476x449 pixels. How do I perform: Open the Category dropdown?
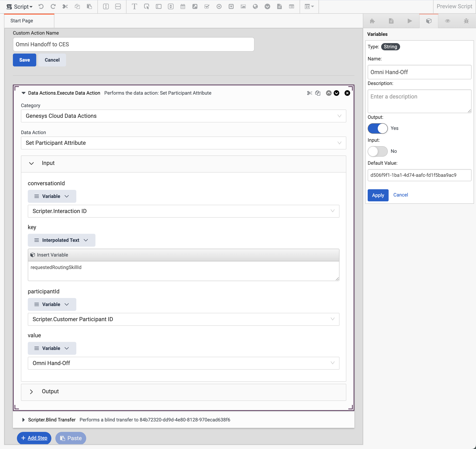point(183,116)
